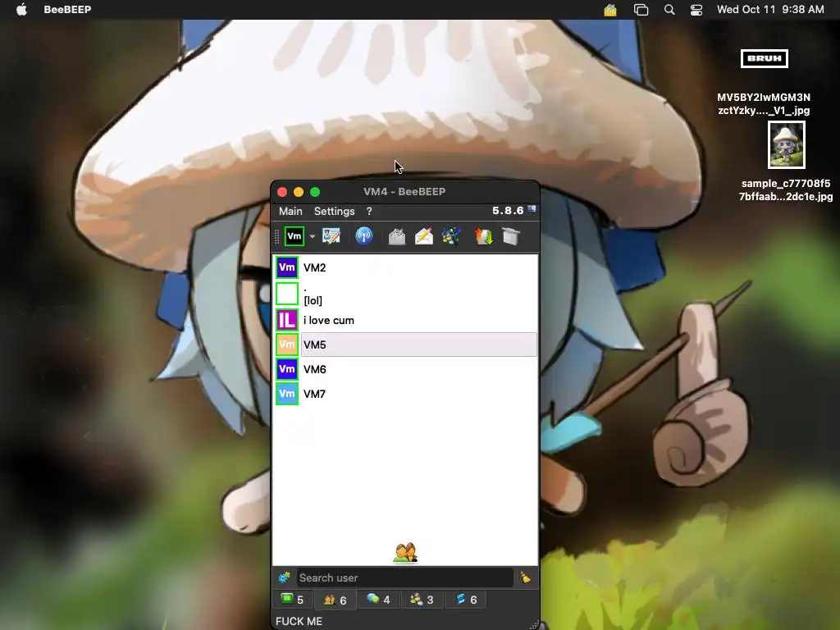Switch to the users tab showing 6
Viewport: 840px width, 630px height.
pyautogui.click(x=336, y=600)
